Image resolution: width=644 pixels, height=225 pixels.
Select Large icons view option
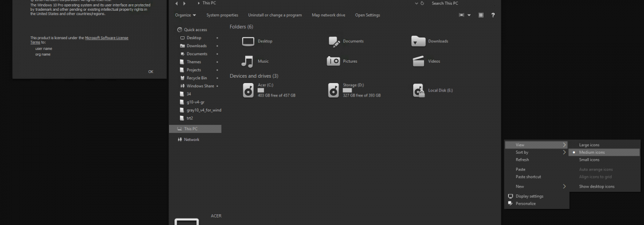(x=605, y=145)
